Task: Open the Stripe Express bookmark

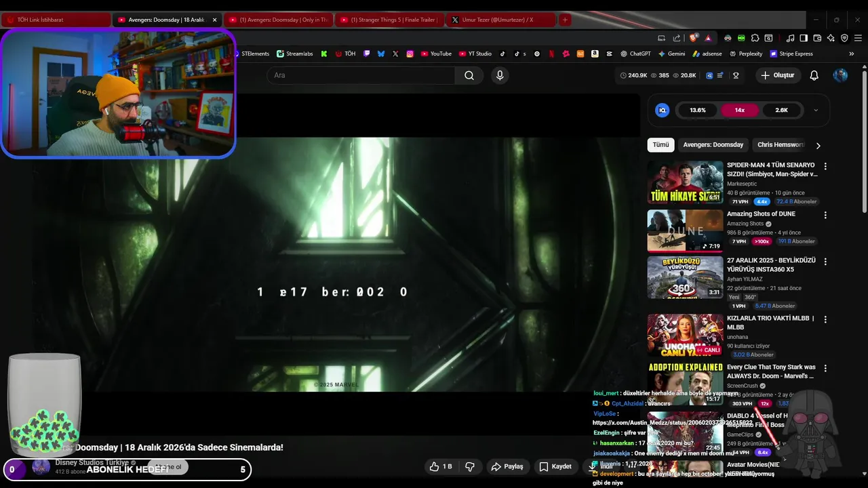Action: pos(791,54)
